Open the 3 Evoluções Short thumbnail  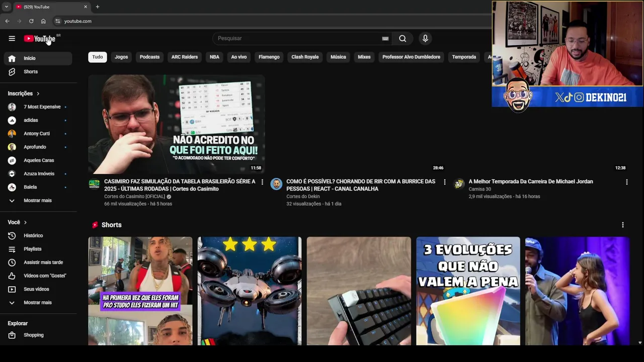point(468,291)
